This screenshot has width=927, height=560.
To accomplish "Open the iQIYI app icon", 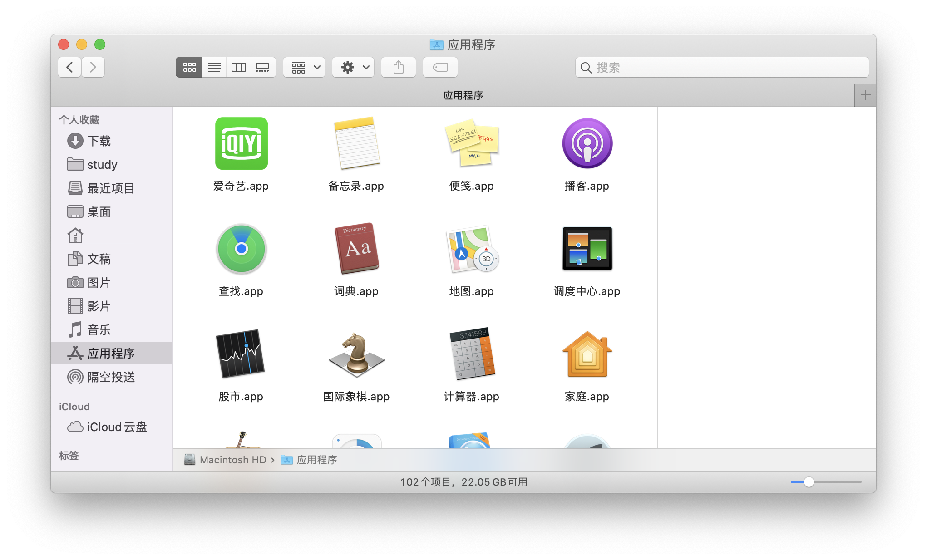I will [x=241, y=143].
